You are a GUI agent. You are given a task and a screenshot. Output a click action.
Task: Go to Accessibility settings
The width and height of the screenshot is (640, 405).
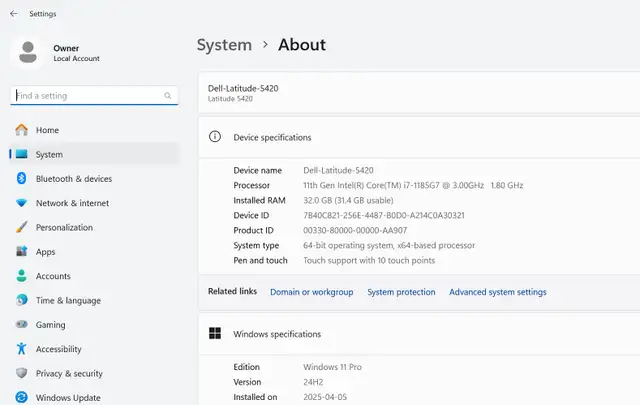[94, 349]
